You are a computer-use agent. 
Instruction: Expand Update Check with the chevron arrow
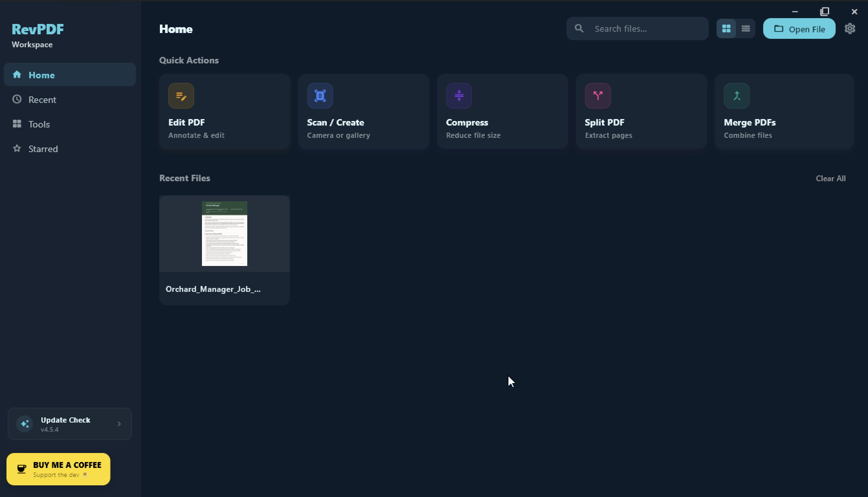[x=119, y=424]
